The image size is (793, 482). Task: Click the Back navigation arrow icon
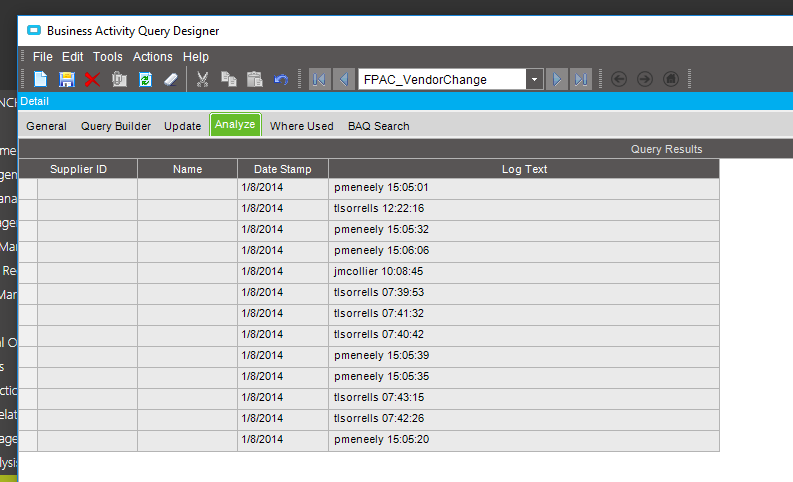[x=619, y=79]
